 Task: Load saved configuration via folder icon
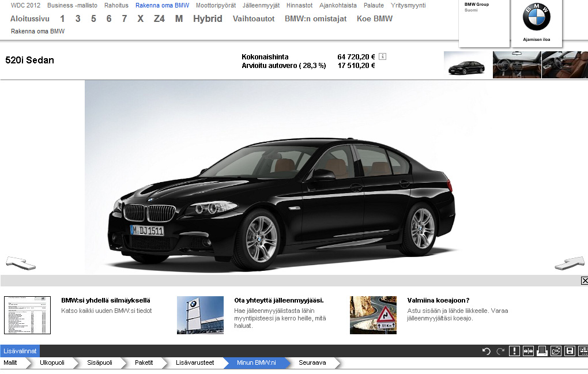coord(556,351)
